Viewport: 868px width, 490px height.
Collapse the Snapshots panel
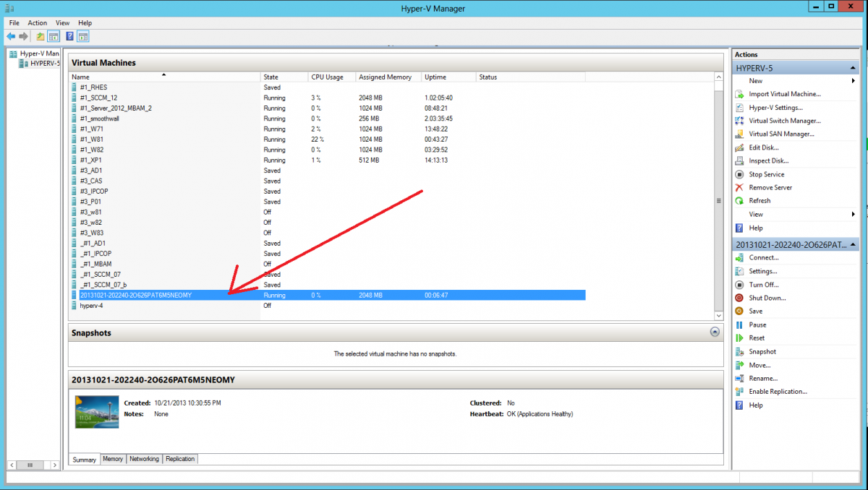pos(715,332)
